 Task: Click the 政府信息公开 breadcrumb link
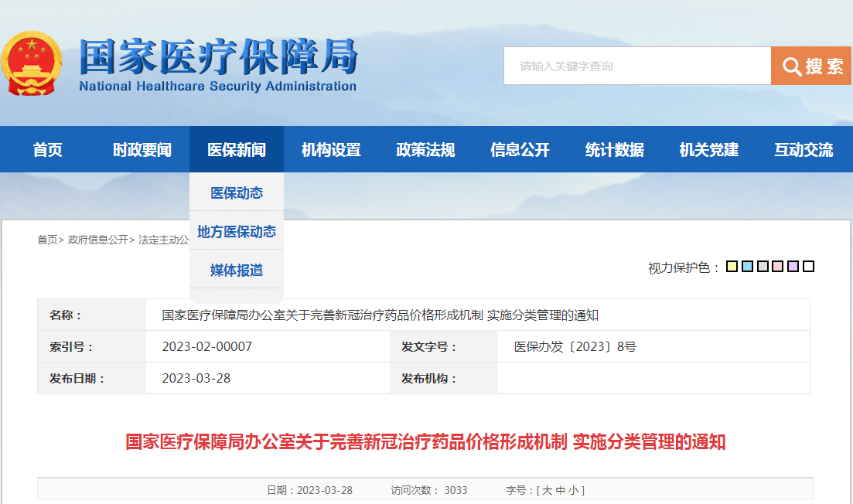coord(98,240)
